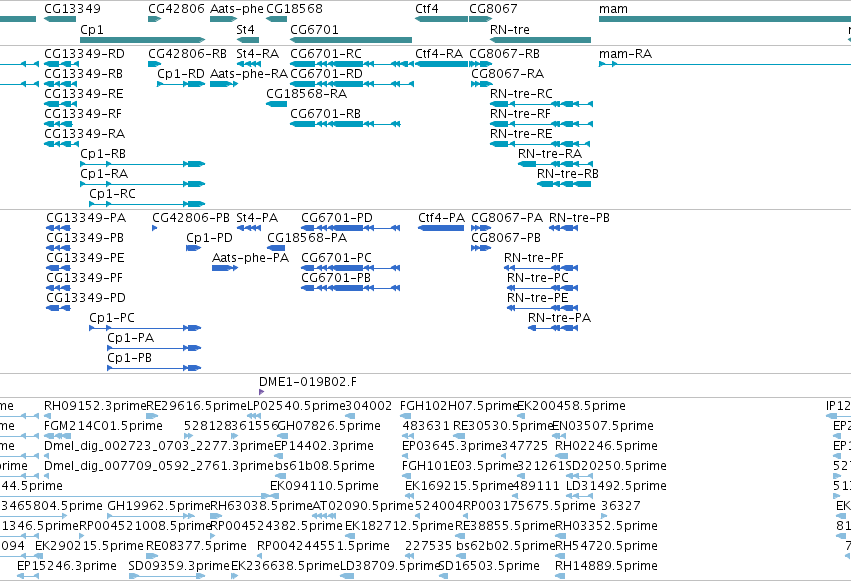Select the St4 gene label
Viewport: 851px width, 581px height.
coord(245,29)
